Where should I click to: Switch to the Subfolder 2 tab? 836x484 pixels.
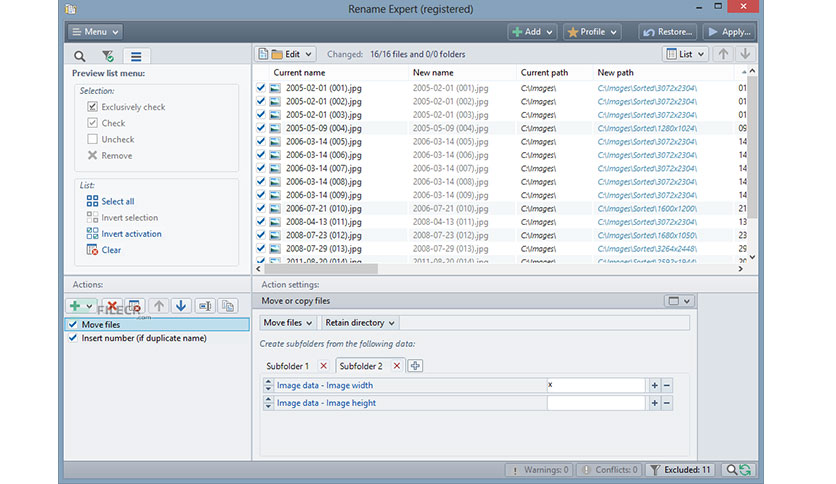[x=361, y=366]
